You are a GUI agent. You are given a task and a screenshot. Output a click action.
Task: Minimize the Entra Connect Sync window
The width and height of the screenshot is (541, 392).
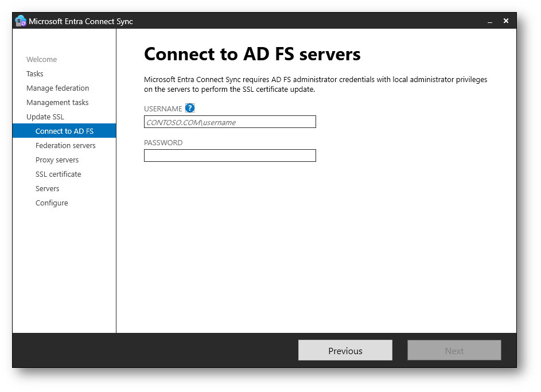tap(490, 21)
